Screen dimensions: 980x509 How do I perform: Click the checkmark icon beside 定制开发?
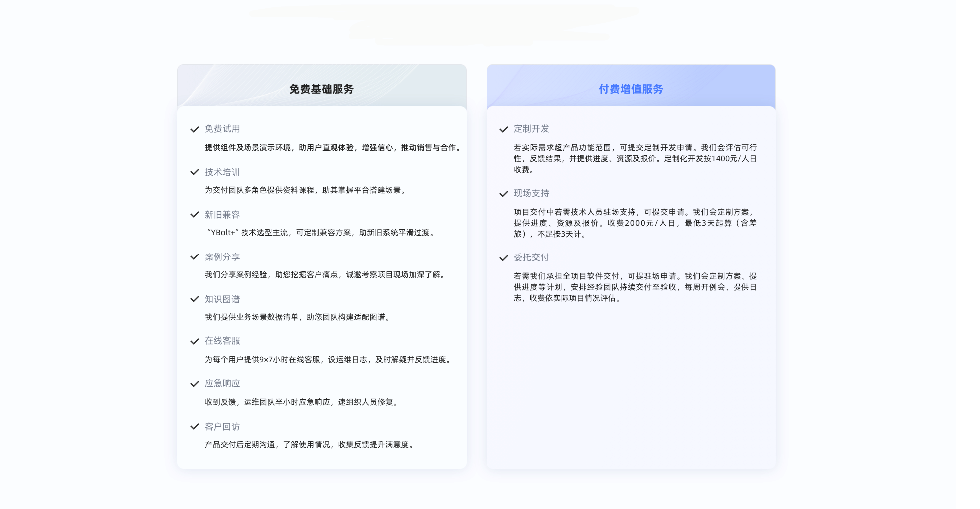(x=504, y=129)
